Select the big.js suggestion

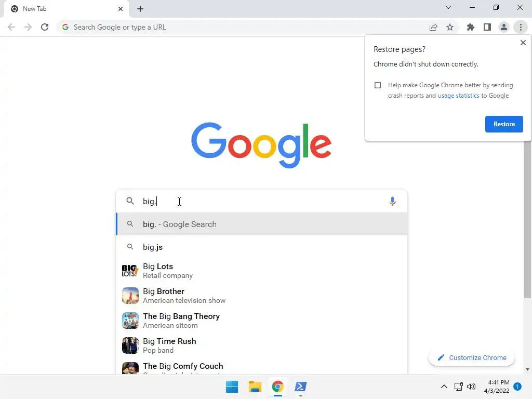pos(262,247)
